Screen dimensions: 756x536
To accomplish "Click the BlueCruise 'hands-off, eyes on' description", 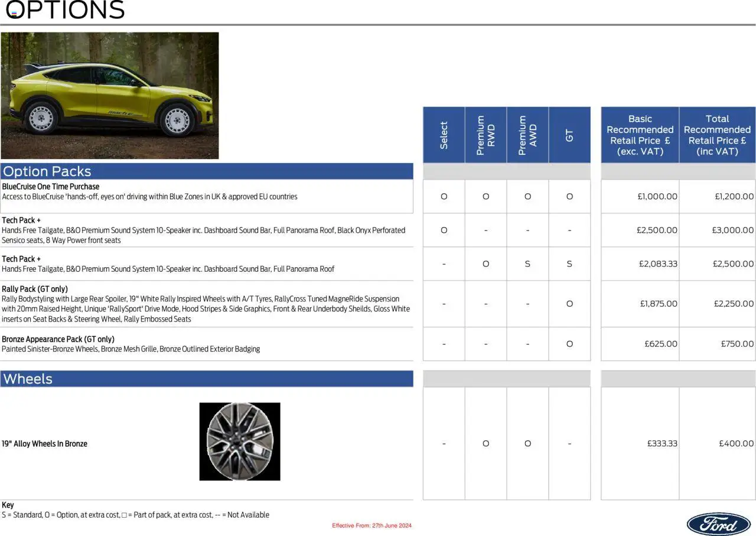I will [x=149, y=197].
